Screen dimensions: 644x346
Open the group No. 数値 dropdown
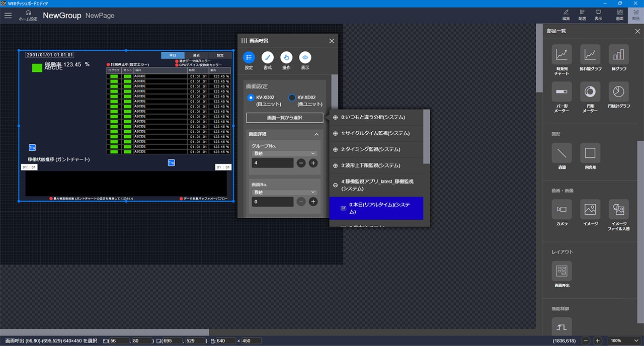tap(284, 153)
